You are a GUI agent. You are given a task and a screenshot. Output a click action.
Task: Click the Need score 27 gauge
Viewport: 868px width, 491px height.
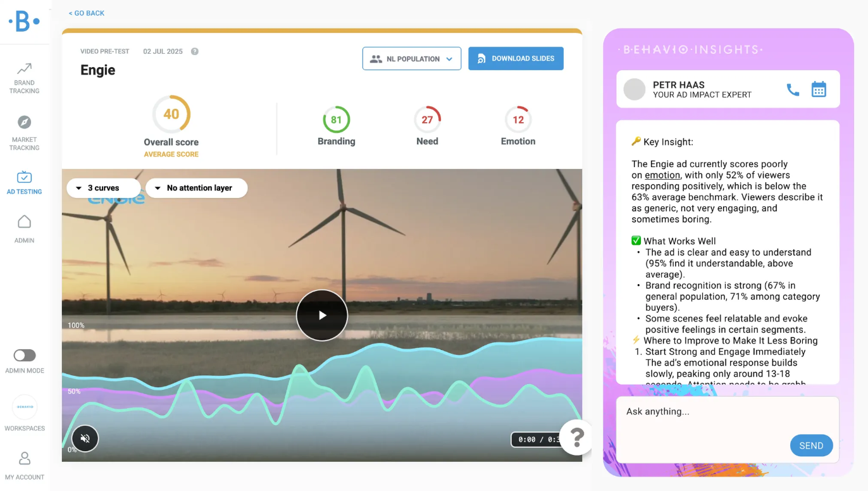tap(427, 120)
